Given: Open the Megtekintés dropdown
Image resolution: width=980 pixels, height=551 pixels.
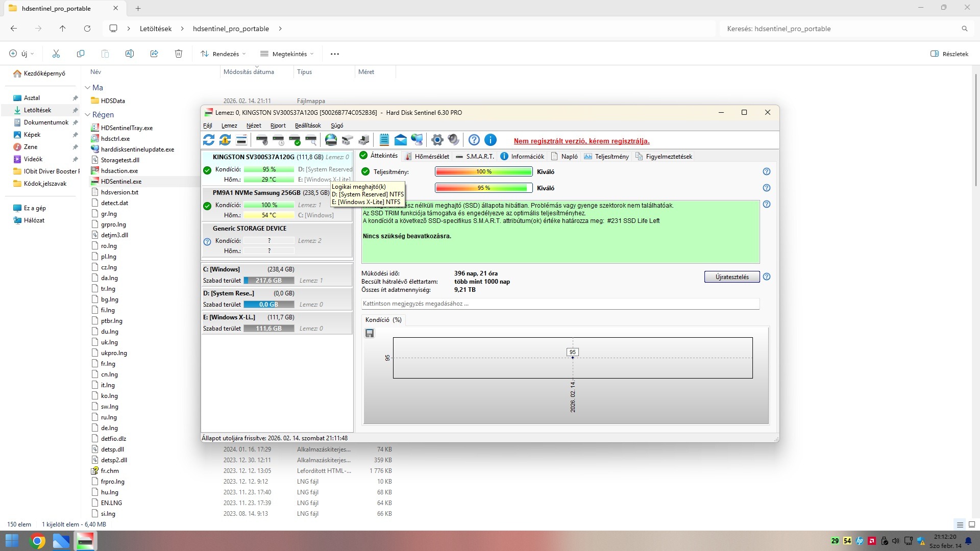Looking at the screenshot, I should (287, 54).
